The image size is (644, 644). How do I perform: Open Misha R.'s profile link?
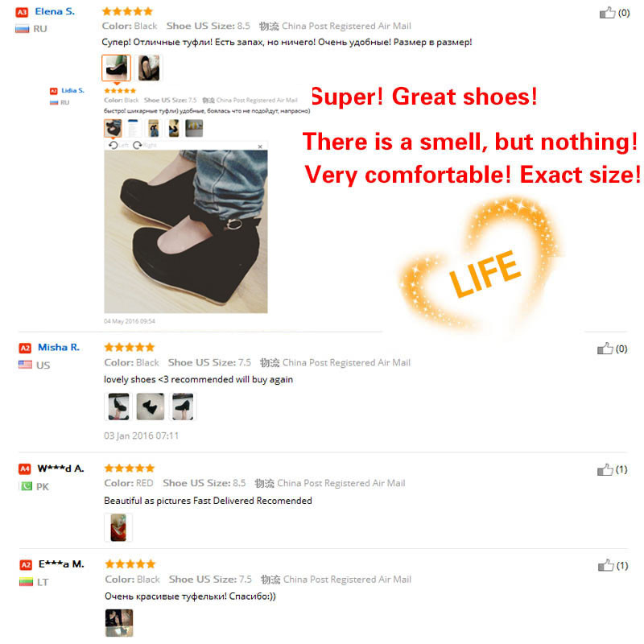58,348
